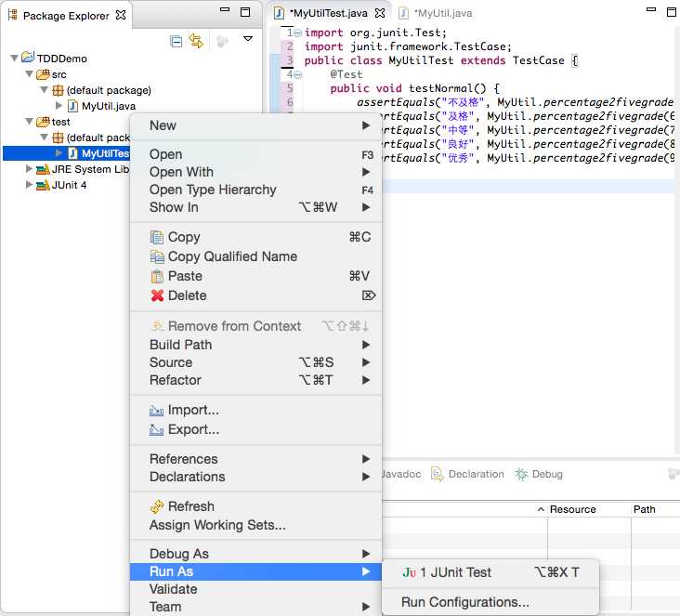Select MyUtil.java in the src folder
Viewport: 680px width, 616px height.
(x=110, y=106)
